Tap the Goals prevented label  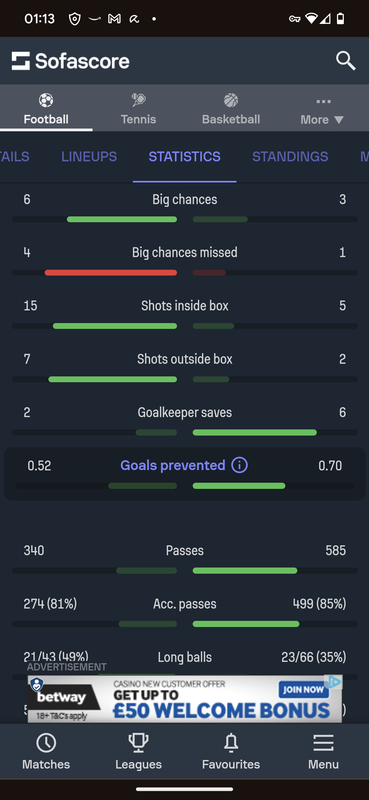(173, 465)
